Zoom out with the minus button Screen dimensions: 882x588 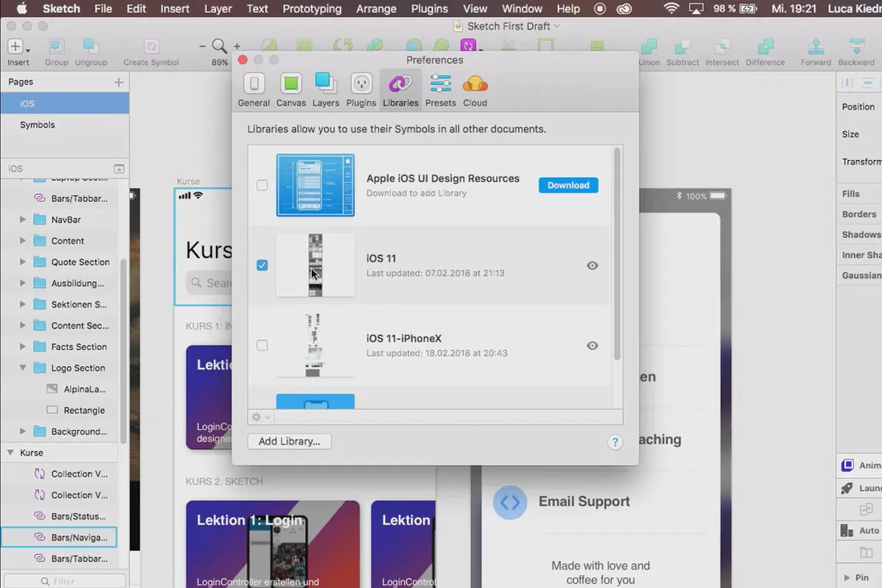[x=202, y=46]
